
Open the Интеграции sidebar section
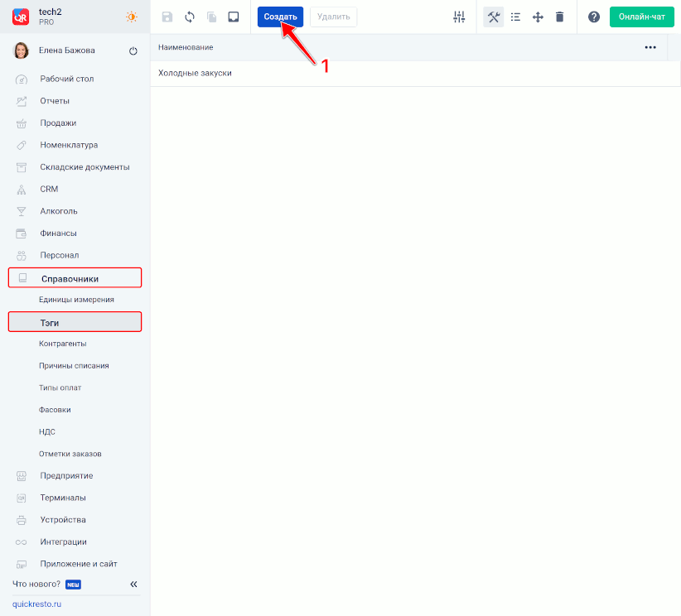(64, 542)
